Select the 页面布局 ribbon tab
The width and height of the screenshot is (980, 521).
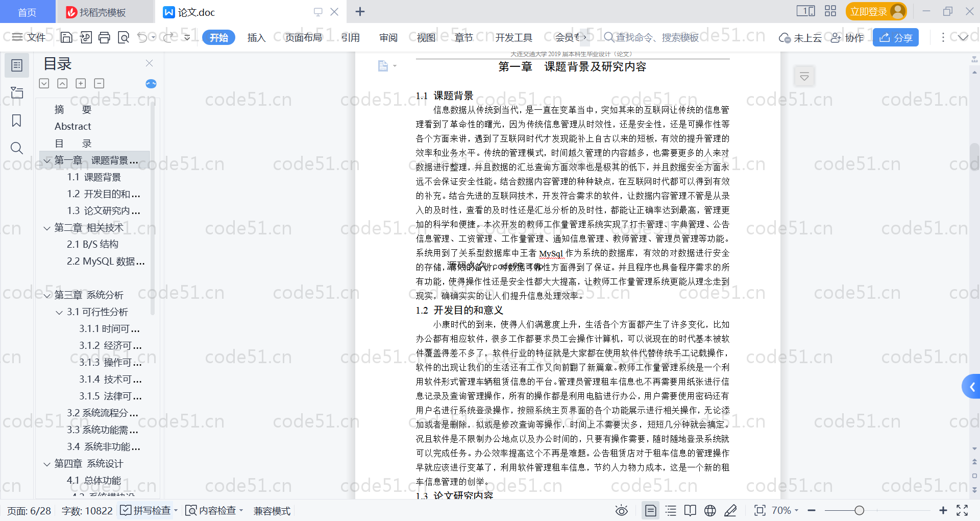[x=303, y=37]
